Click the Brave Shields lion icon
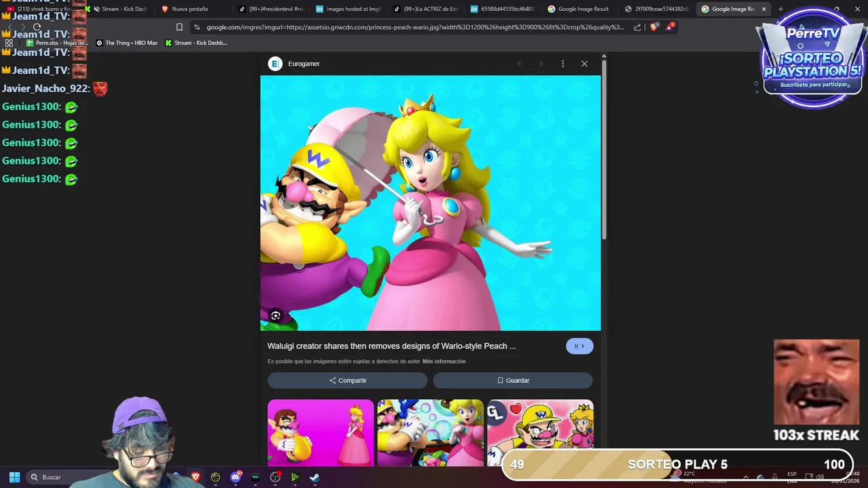This screenshot has height=488, width=868. tap(654, 27)
